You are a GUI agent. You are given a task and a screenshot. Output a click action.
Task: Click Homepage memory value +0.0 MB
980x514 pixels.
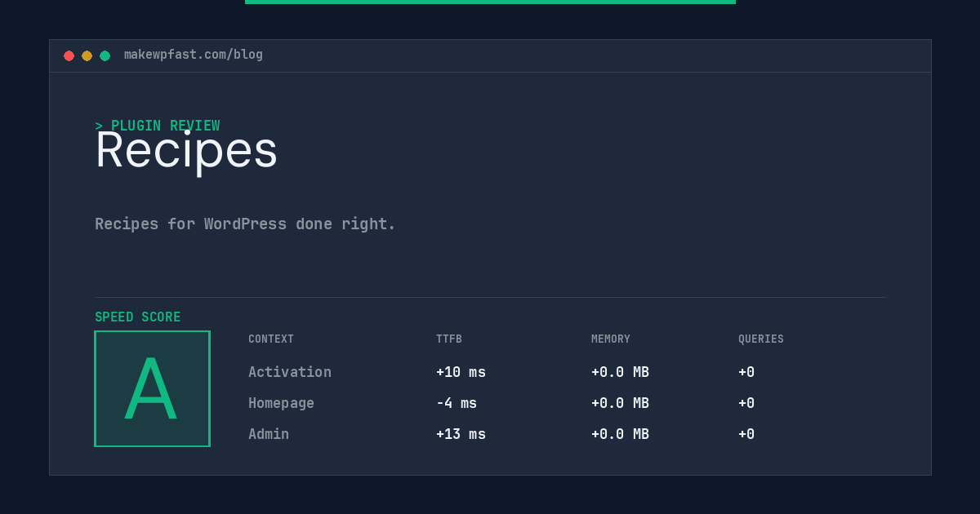click(620, 403)
